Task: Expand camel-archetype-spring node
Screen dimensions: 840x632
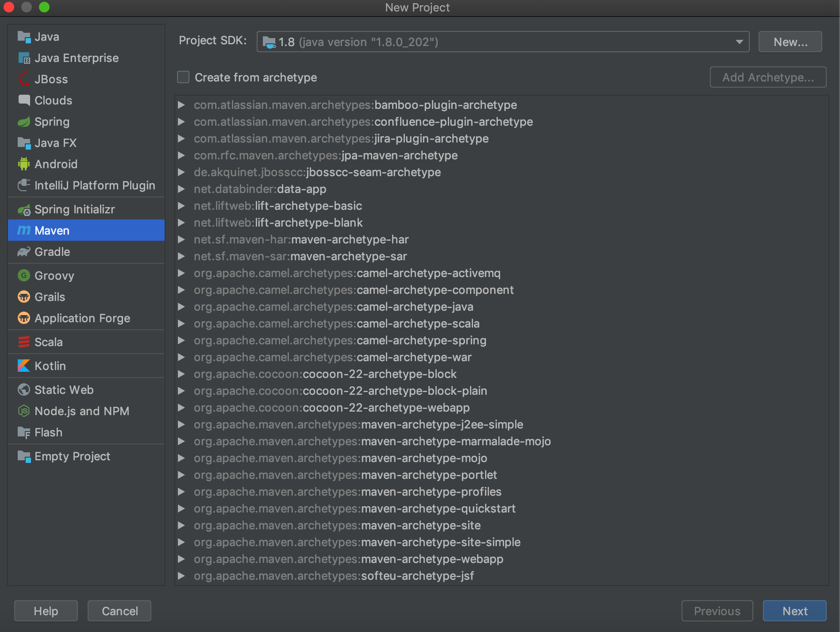Action: click(x=181, y=340)
